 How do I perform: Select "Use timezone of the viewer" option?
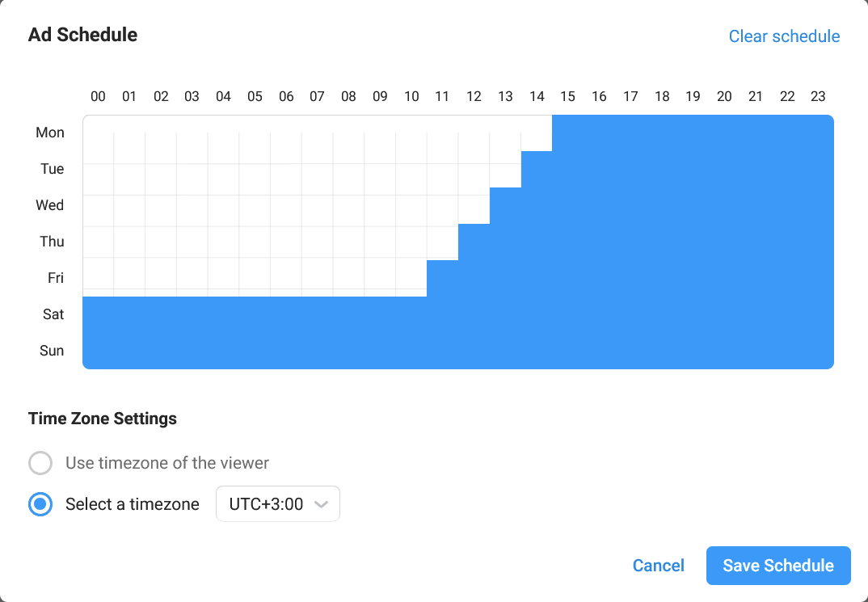(x=40, y=463)
